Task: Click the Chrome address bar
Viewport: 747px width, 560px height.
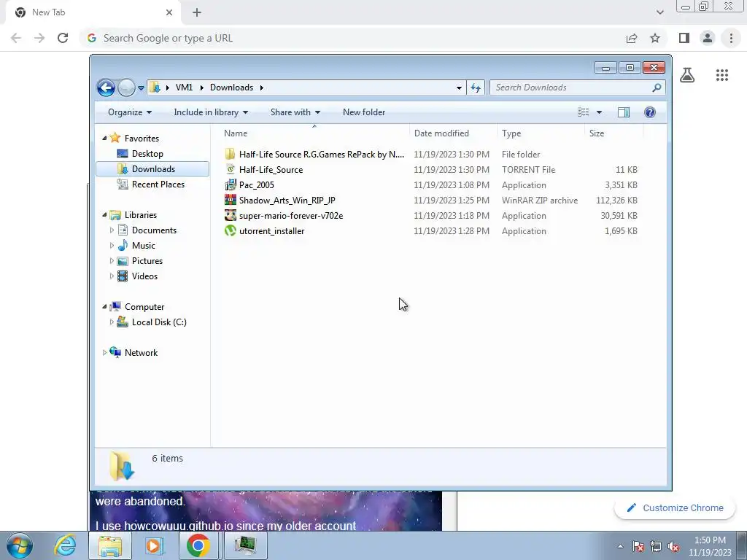Action: click(x=352, y=38)
